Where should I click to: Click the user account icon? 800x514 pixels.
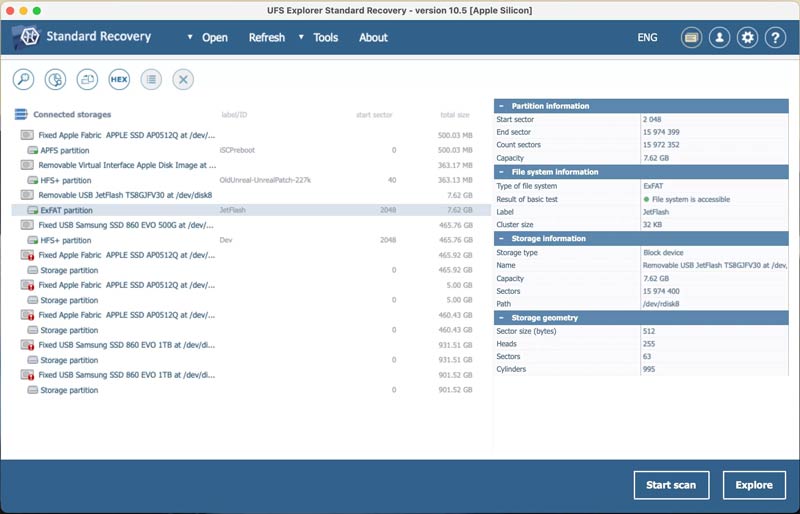coord(719,38)
